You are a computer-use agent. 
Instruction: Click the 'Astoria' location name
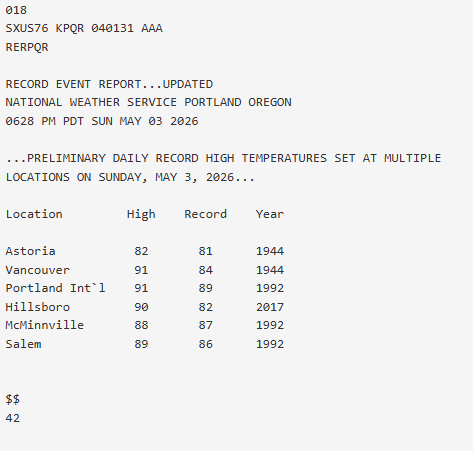coord(30,251)
